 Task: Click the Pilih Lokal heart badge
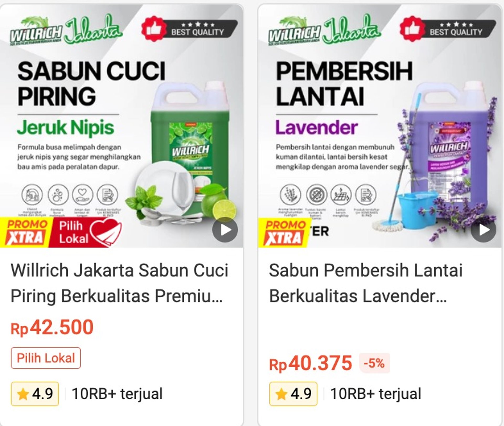point(85,232)
